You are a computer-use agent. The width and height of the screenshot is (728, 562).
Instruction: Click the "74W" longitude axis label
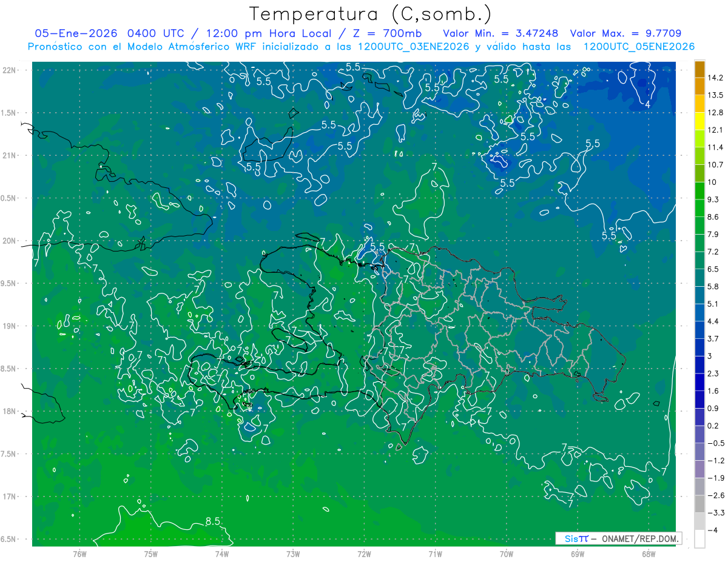click(x=222, y=554)
